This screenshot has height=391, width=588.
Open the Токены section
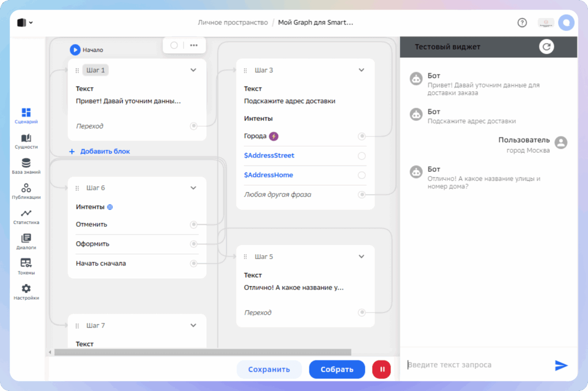pos(26,267)
